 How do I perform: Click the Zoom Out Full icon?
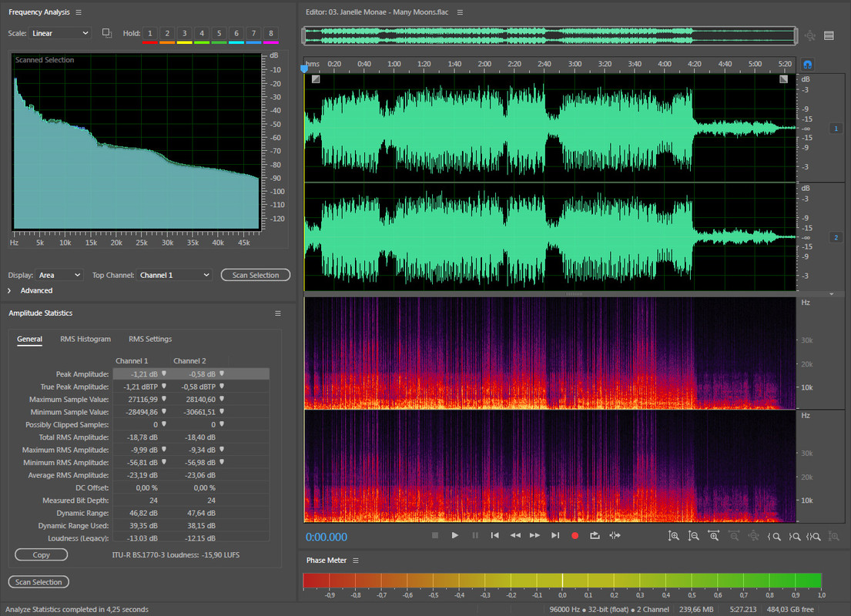(754, 536)
